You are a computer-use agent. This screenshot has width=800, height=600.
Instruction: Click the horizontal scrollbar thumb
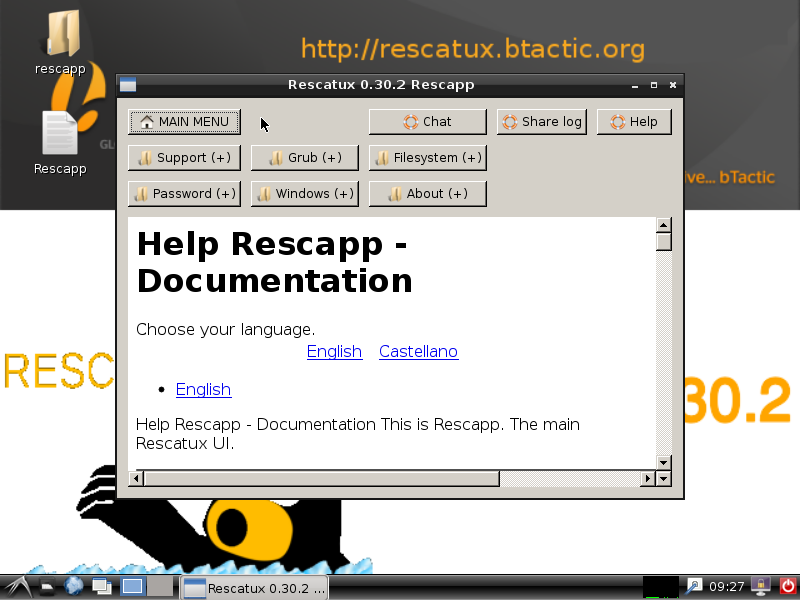click(x=322, y=479)
